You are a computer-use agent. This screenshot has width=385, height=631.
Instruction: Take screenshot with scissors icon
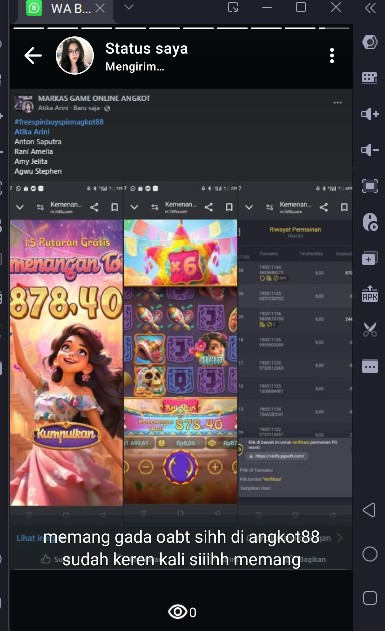click(370, 330)
